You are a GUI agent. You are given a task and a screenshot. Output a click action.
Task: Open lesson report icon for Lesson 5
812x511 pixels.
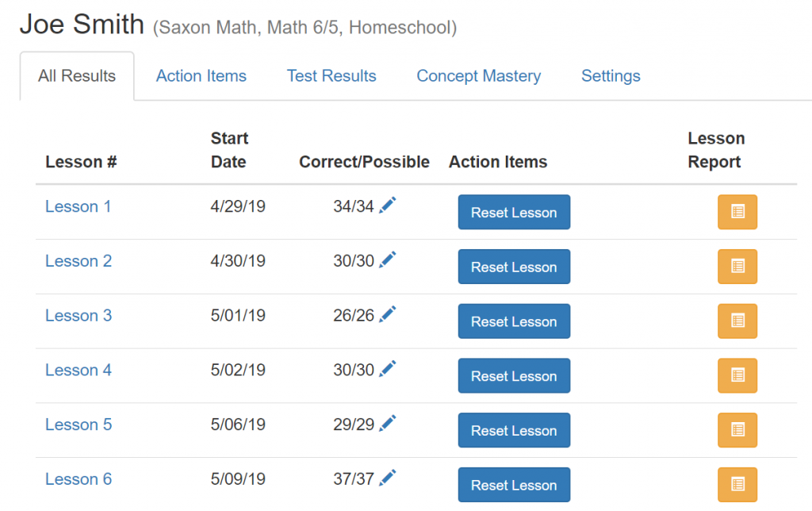[737, 430]
